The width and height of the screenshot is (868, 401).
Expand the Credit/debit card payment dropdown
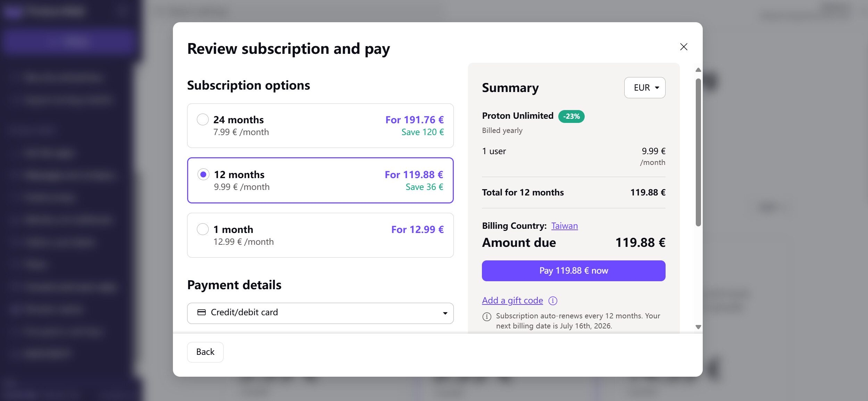[x=320, y=313]
